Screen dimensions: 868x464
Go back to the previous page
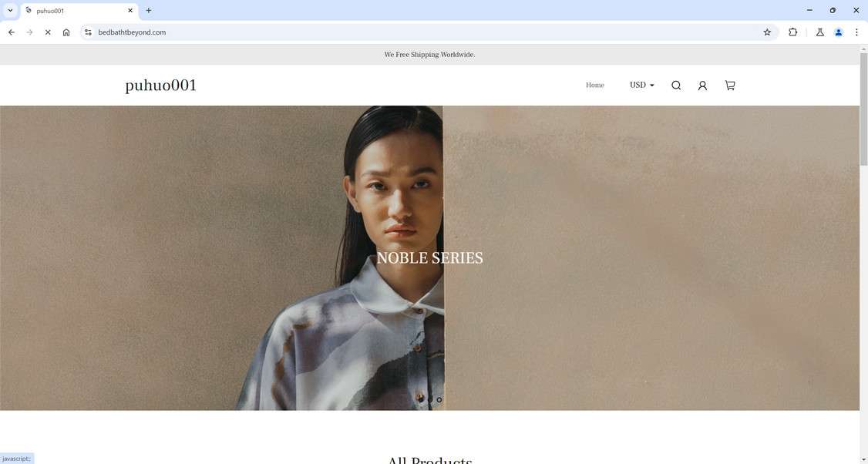(x=11, y=32)
